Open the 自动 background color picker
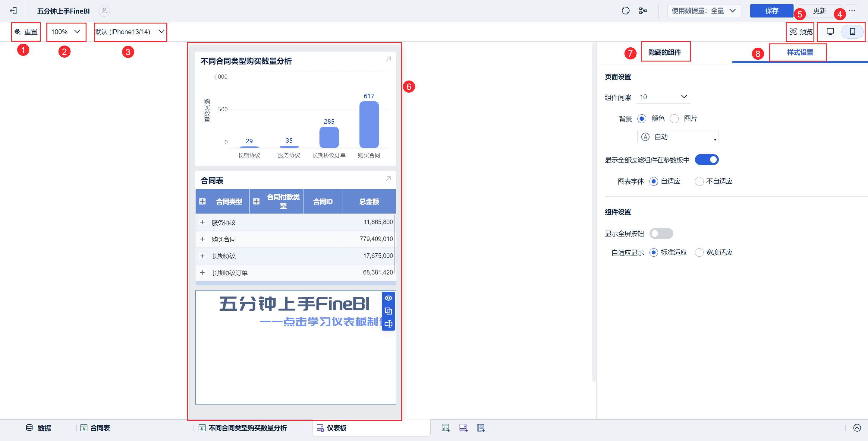868x441 pixels. 678,137
